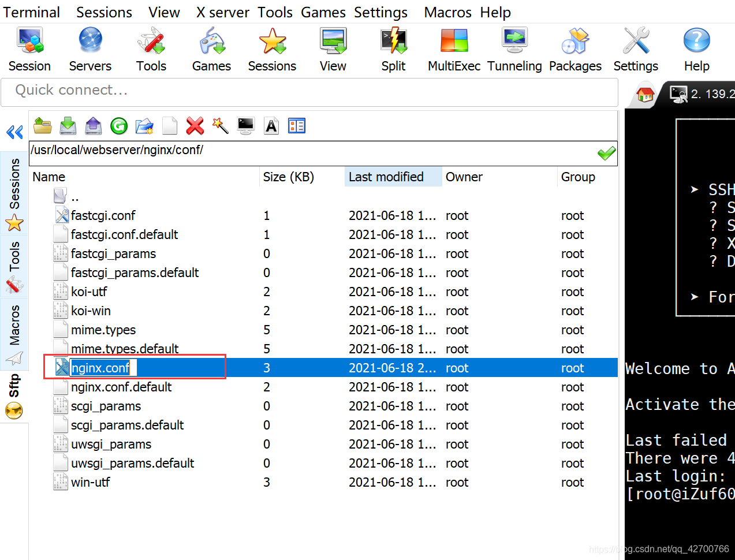Screen dimensions: 735x560
Task: Open the Tunneling toolbar icon
Action: click(x=514, y=50)
